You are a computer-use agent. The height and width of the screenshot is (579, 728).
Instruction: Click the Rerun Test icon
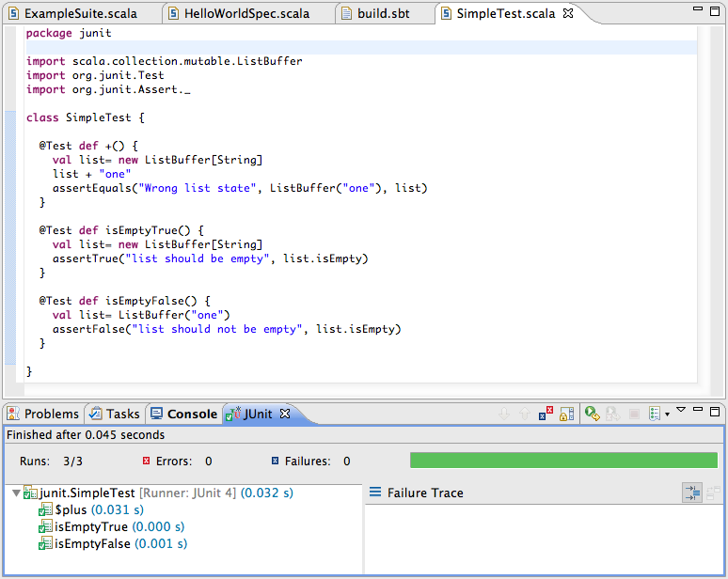(x=592, y=414)
